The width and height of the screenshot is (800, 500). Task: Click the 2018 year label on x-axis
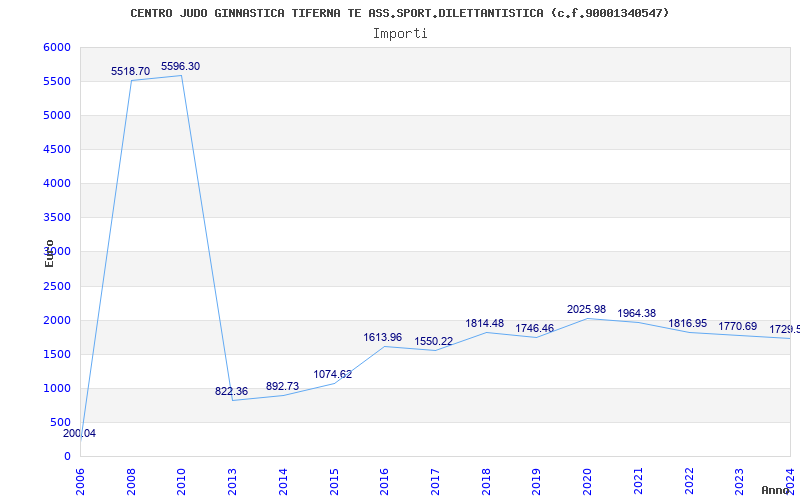(x=486, y=481)
